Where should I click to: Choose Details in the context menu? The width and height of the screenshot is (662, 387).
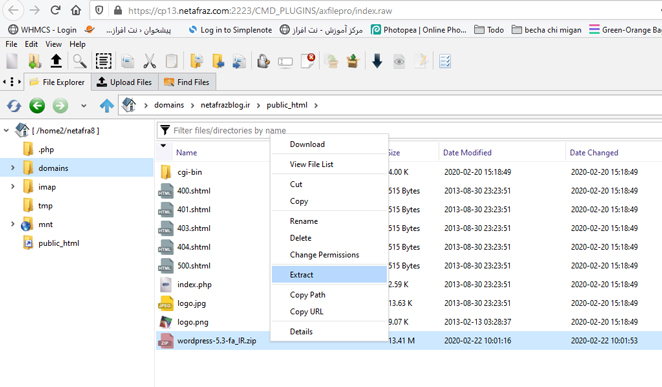coord(329,332)
